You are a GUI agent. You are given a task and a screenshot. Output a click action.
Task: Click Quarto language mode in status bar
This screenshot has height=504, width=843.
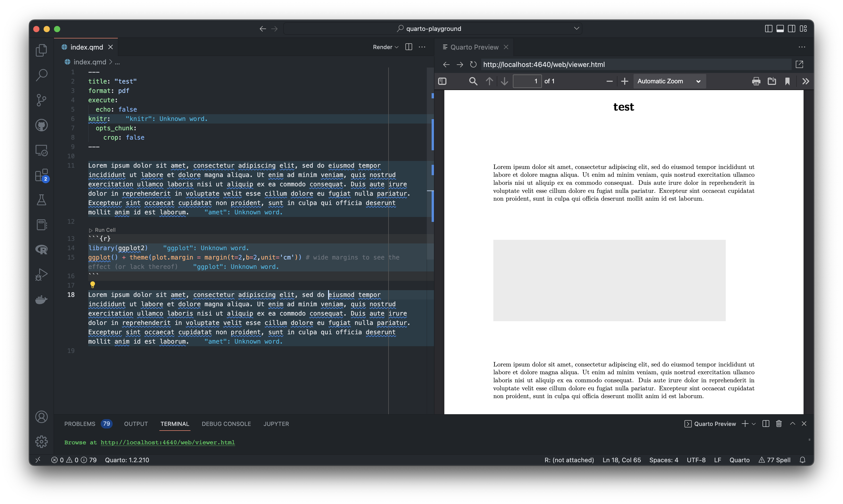point(739,460)
